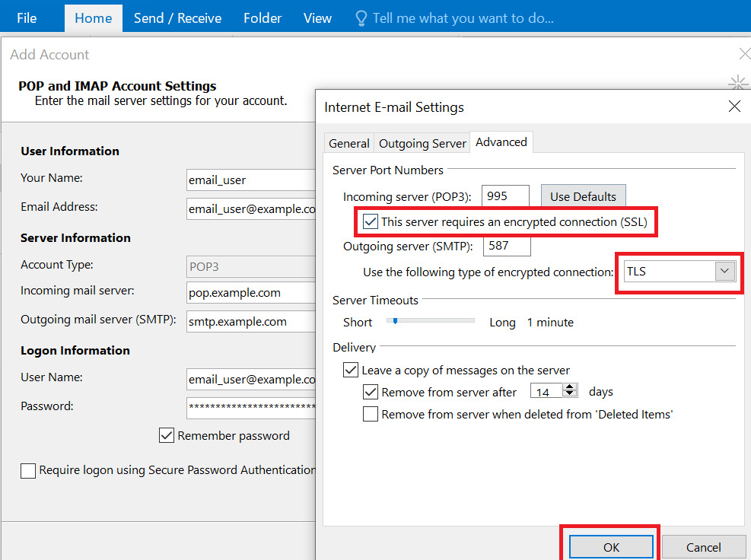The width and height of the screenshot is (751, 560).
Task: Increase the days value with the stepper arrow
Action: pos(568,387)
